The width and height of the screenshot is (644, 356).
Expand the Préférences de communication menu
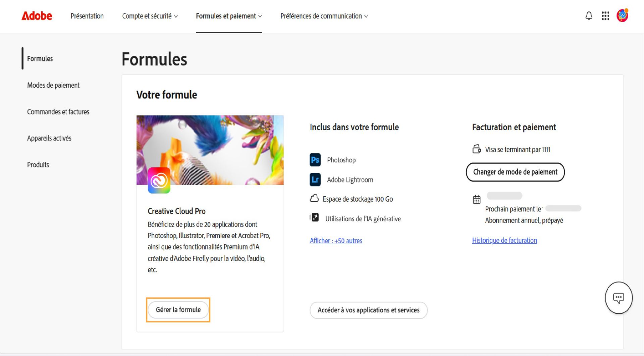coord(324,16)
